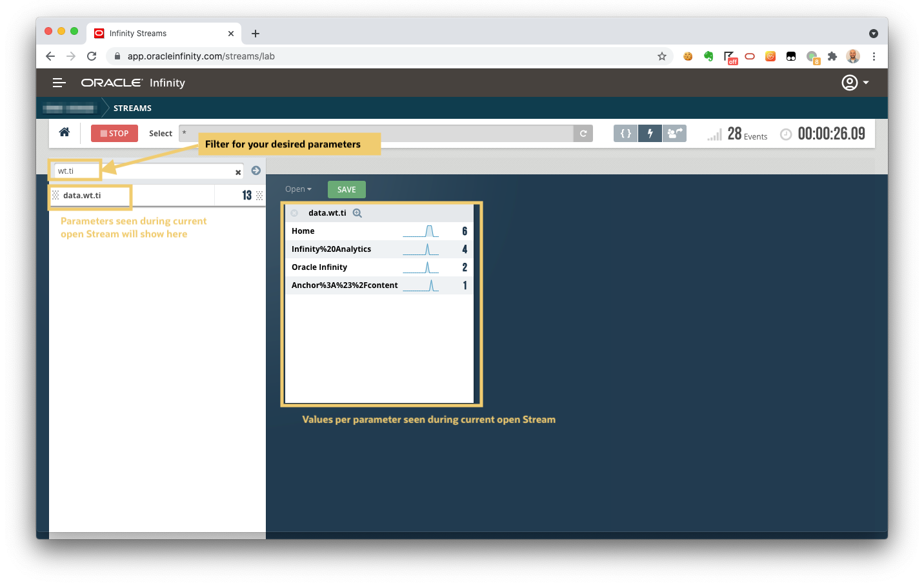Click the stream timer clock icon
This screenshot has width=924, height=587.
[786, 134]
